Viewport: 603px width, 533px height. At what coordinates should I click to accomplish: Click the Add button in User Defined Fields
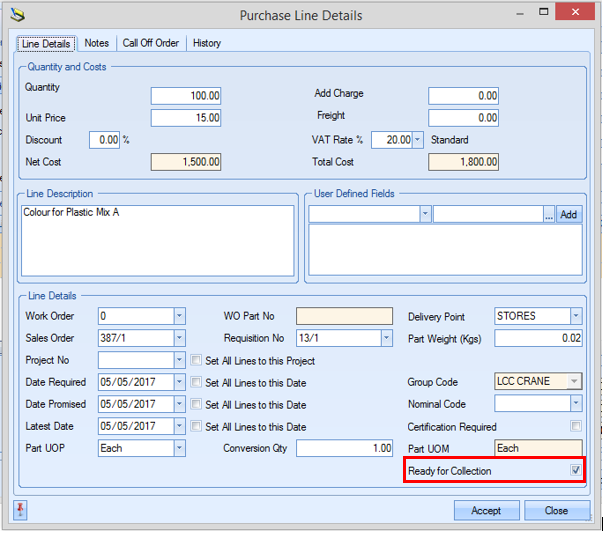pos(569,215)
